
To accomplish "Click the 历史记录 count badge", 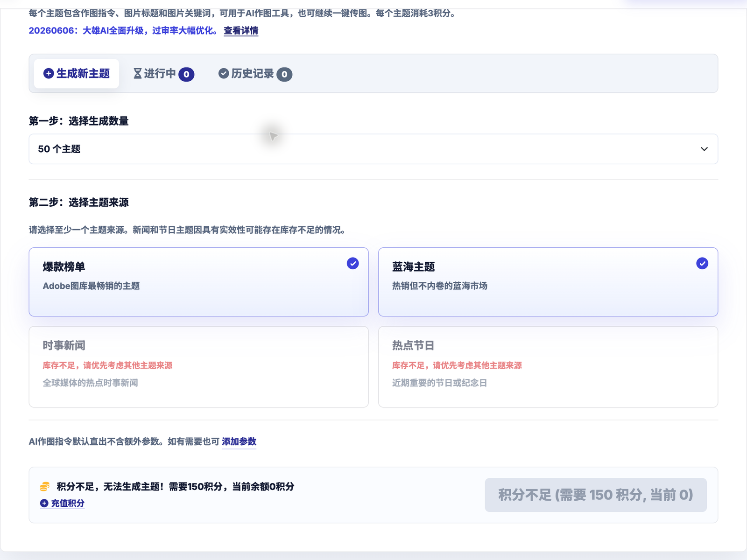I will coord(284,74).
